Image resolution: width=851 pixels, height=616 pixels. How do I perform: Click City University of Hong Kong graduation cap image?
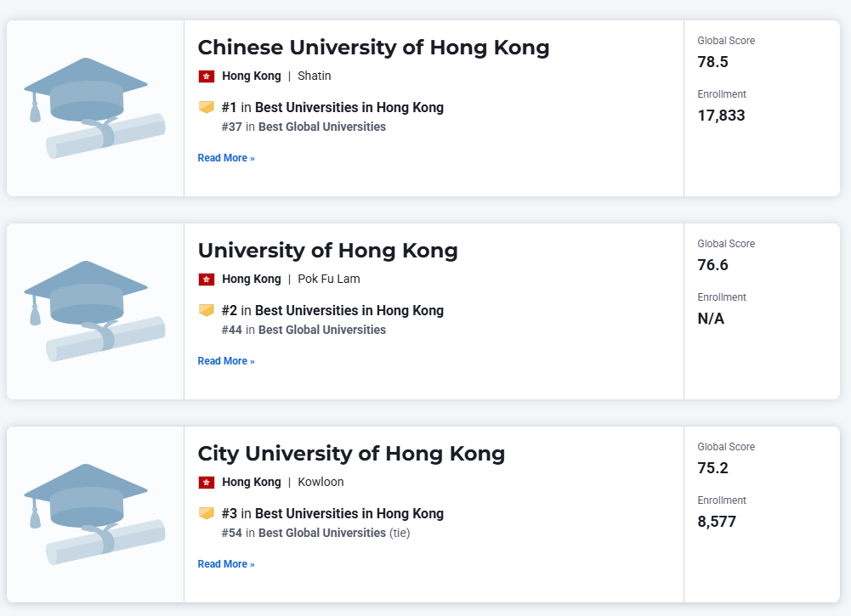click(94, 514)
